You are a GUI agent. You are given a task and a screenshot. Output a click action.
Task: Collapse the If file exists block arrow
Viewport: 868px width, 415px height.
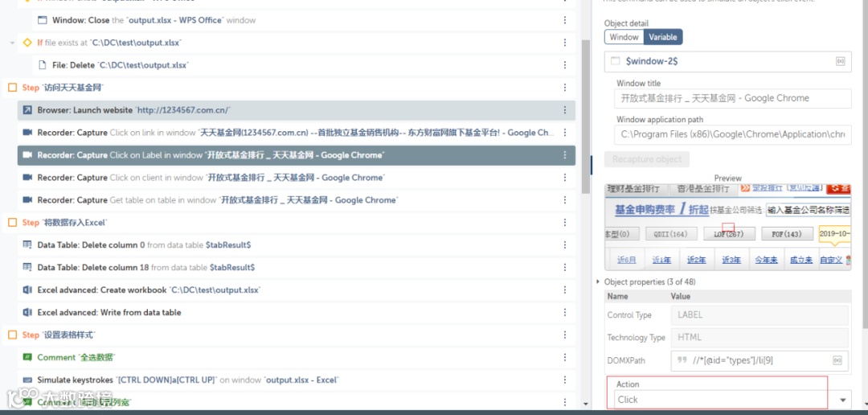click(12, 43)
